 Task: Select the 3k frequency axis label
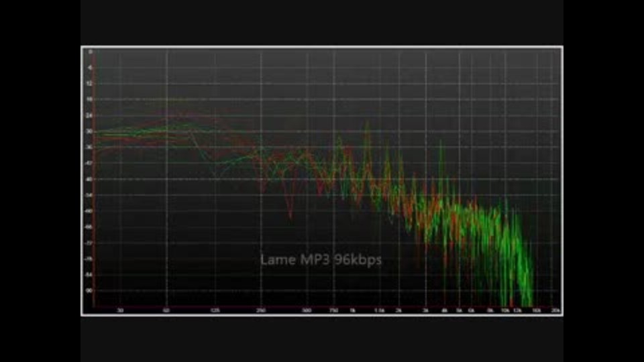[425, 310]
